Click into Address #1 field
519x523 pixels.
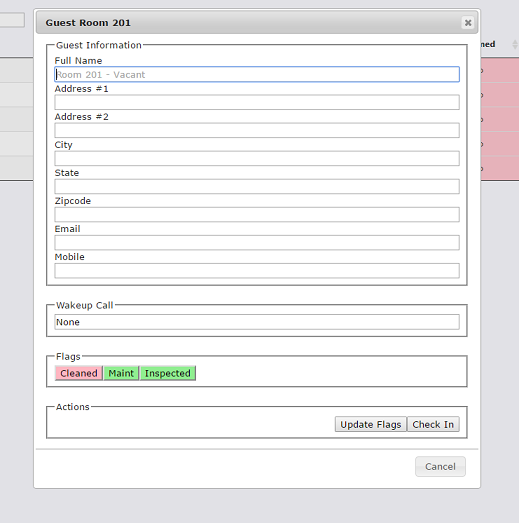[257, 102]
